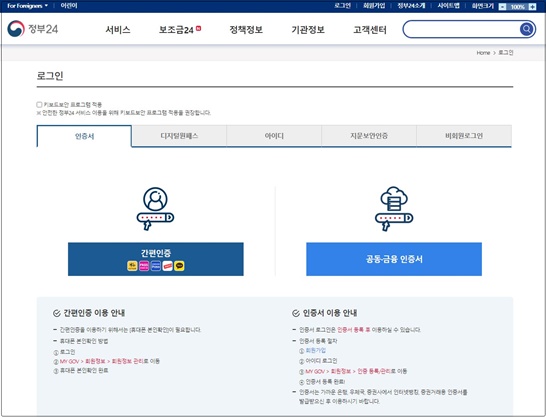Click the 로그인 link in top bar

tap(343, 6)
